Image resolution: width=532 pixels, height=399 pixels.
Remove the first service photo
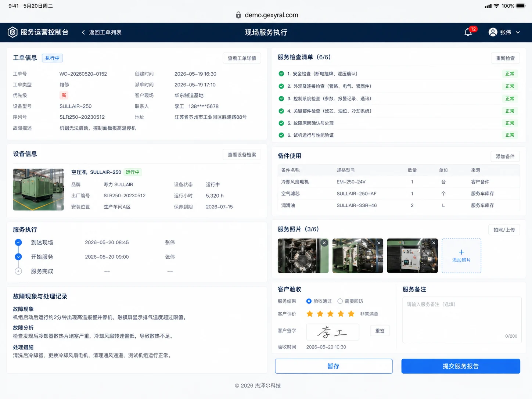coord(324,243)
